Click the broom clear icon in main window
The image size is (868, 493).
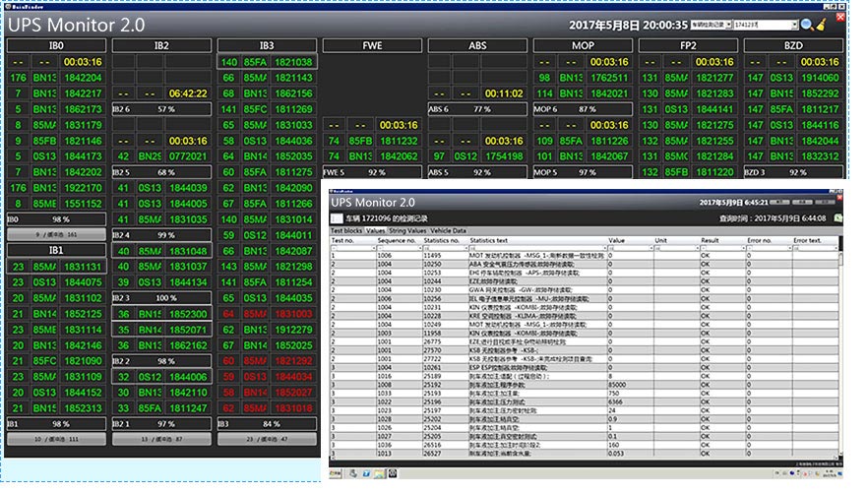[x=822, y=25]
